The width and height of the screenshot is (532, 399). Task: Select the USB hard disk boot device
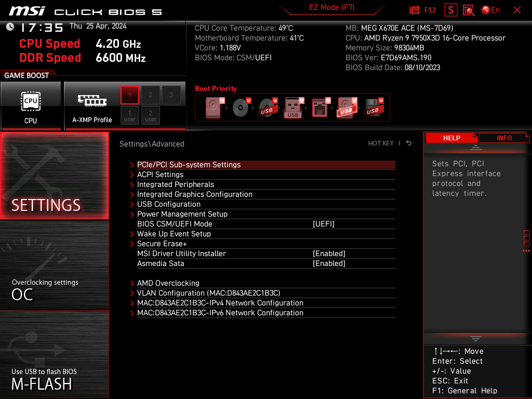click(347, 108)
